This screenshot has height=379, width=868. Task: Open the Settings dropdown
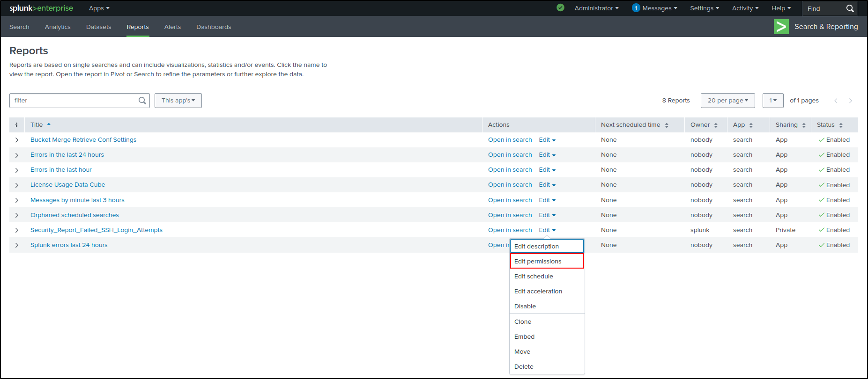pyautogui.click(x=705, y=8)
